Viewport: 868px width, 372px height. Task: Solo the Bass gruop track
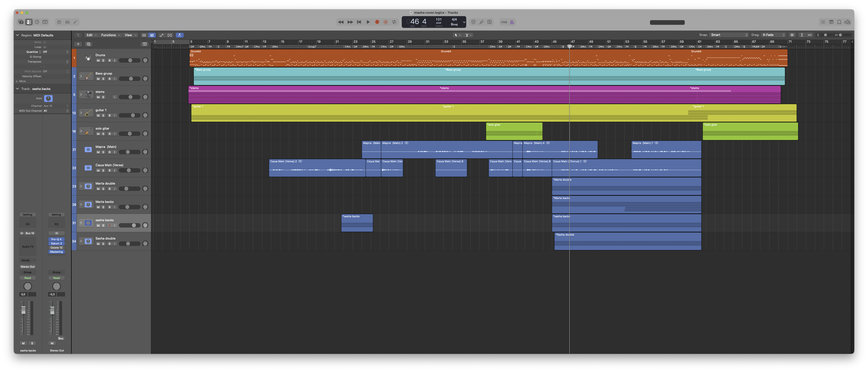coord(103,79)
